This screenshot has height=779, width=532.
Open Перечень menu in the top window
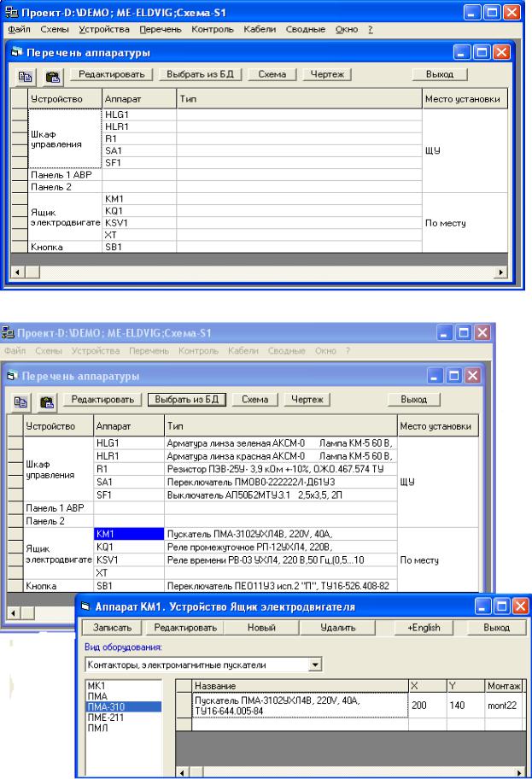pyautogui.click(x=161, y=29)
